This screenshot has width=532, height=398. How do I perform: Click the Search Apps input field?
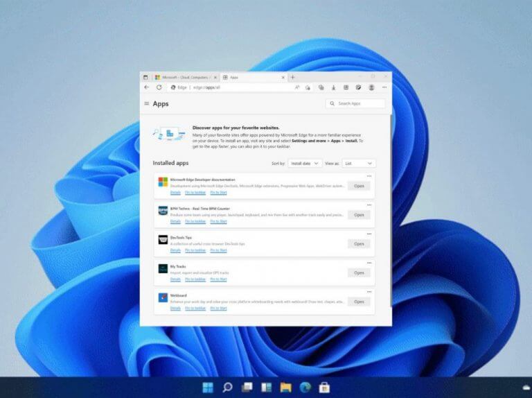(355, 103)
